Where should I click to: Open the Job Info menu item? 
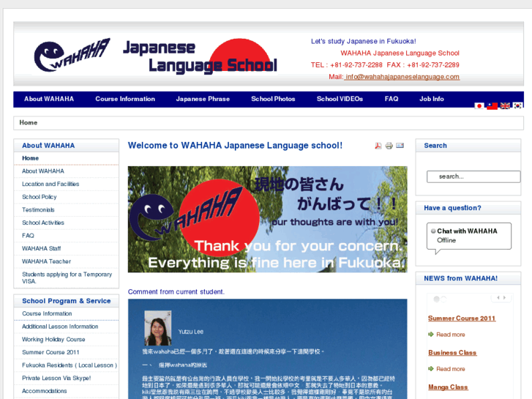[432, 99]
